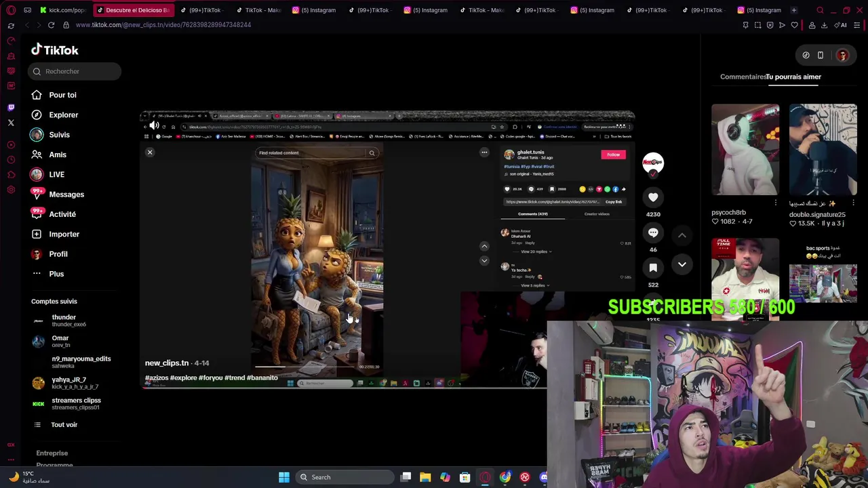
Task: Open psycoch8rb recommended video thumbnail
Action: pyautogui.click(x=745, y=150)
